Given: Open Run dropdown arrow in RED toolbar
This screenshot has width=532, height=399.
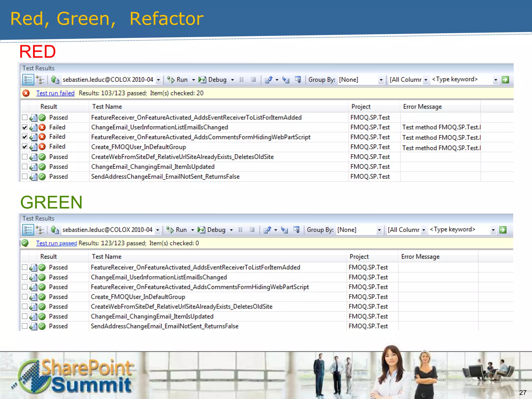Looking at the screenshot, I should tap(193, 80).
